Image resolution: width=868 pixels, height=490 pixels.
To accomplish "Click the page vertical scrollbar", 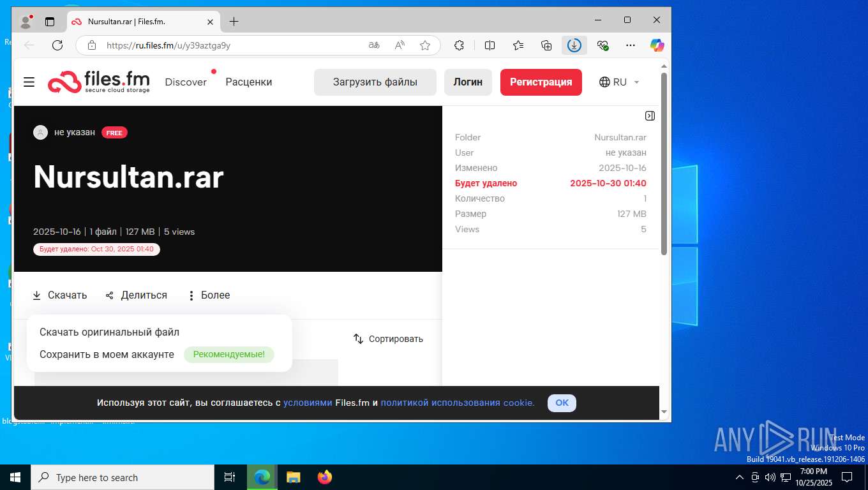I will [664, 164].
